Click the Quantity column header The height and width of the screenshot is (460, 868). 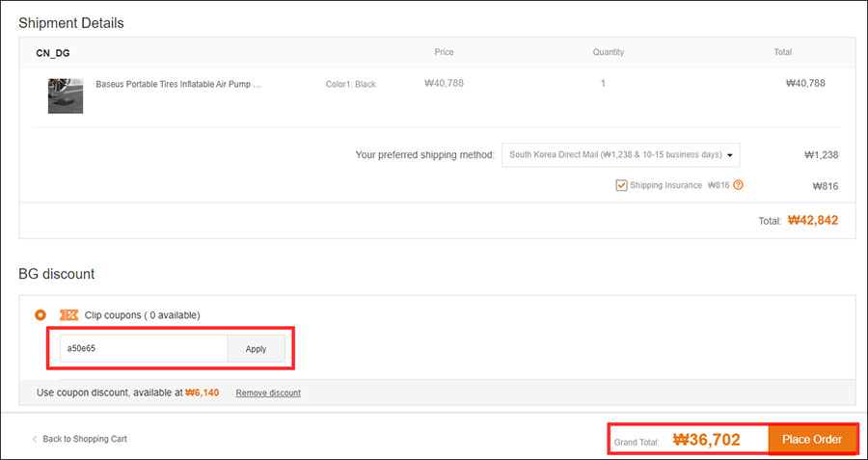[609, 52]
